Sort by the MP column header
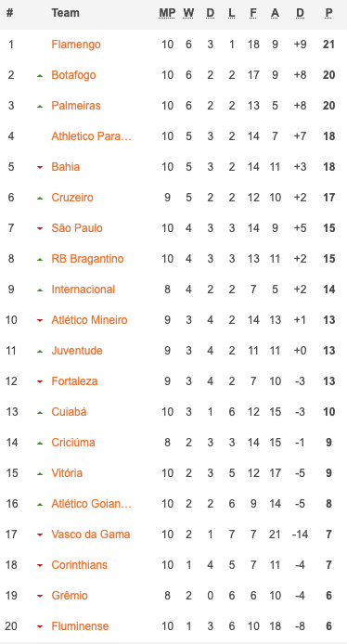347x644 pixels. [167, 13]
